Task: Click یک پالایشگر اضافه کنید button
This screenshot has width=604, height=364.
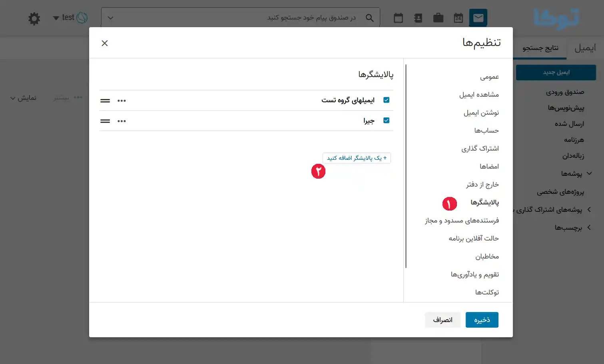Action: click(357, 158)
